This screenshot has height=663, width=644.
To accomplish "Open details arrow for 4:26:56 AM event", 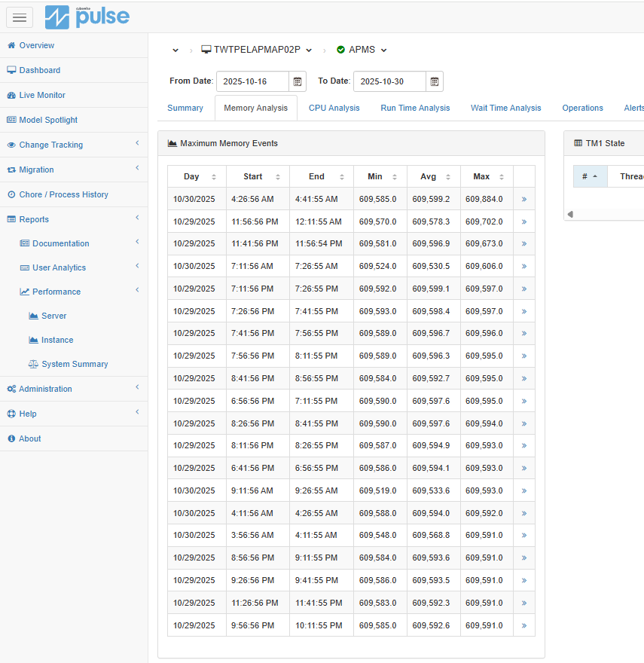I will [523, 200].
